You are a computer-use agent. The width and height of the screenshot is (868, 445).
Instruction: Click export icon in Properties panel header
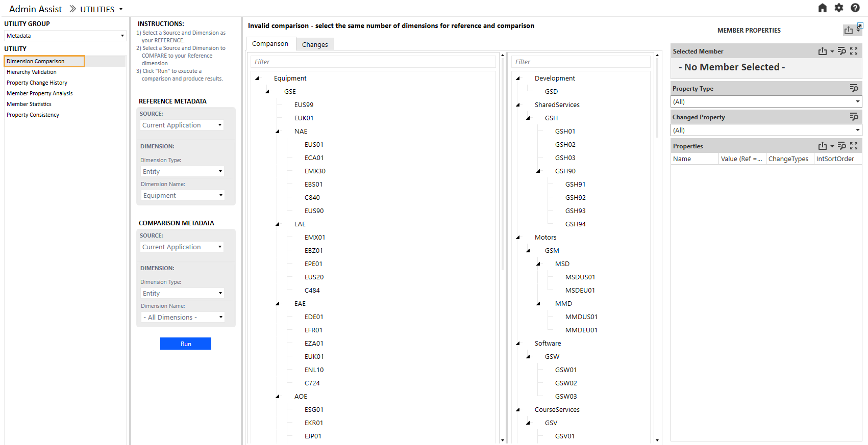(822, 146)
